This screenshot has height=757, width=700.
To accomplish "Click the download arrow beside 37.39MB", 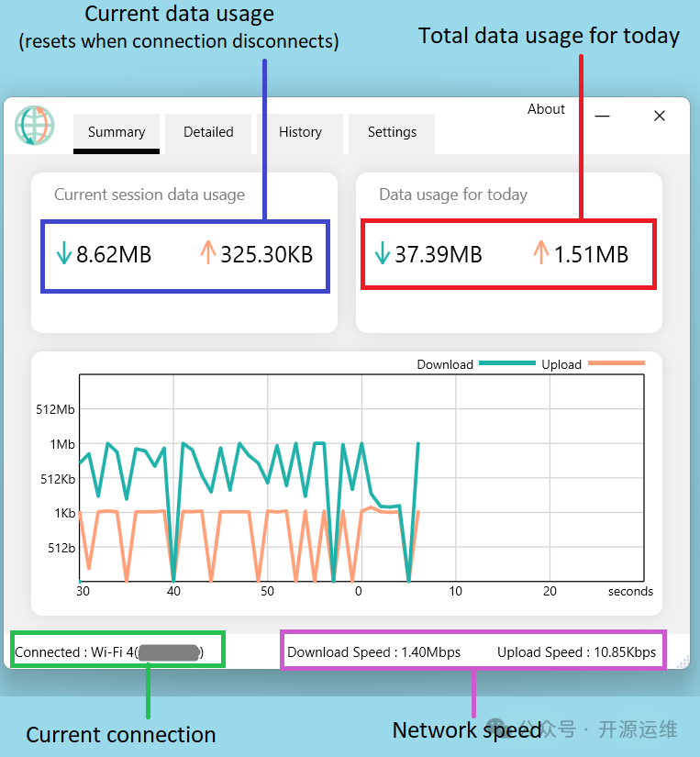I will (x=383, y=254).
